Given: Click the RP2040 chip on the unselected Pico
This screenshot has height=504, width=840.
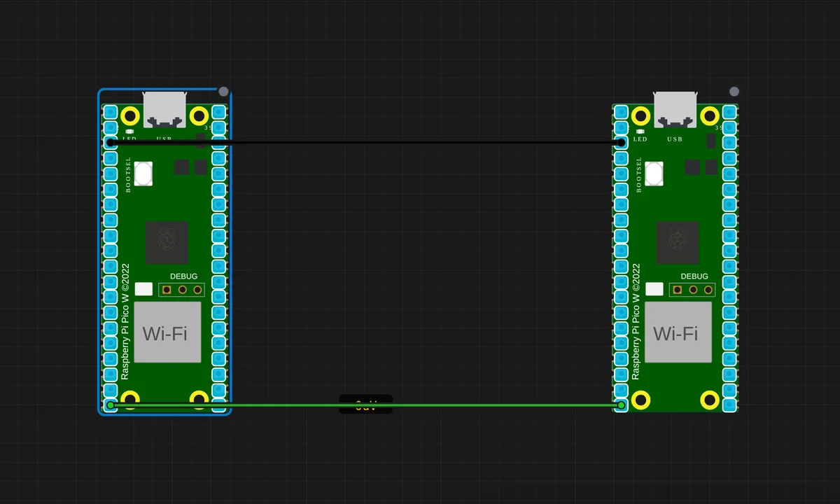Looking at the screenshot, I should coord(678,243).
